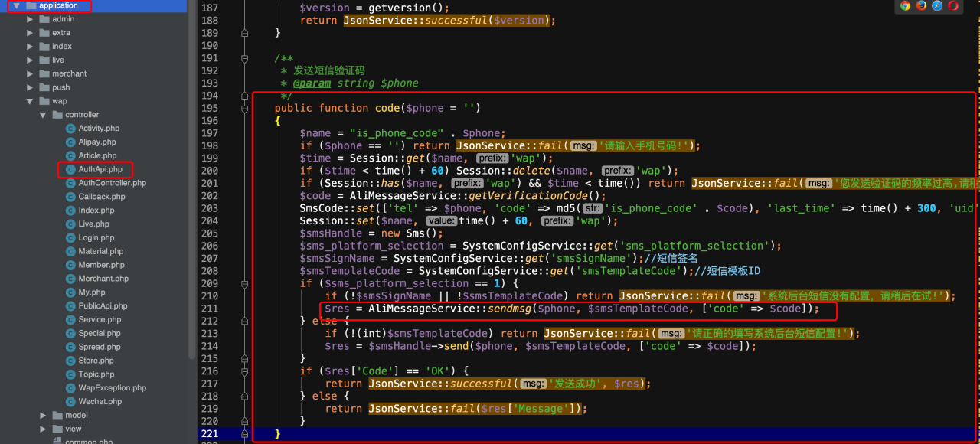980x444 pixels.
Task: Fold the code() function at line 195
Action: [x=244, y=108]
